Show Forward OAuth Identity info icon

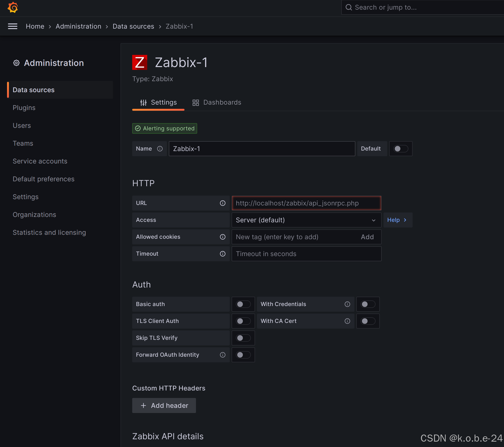pyautogui.click(x=223, y=355)
